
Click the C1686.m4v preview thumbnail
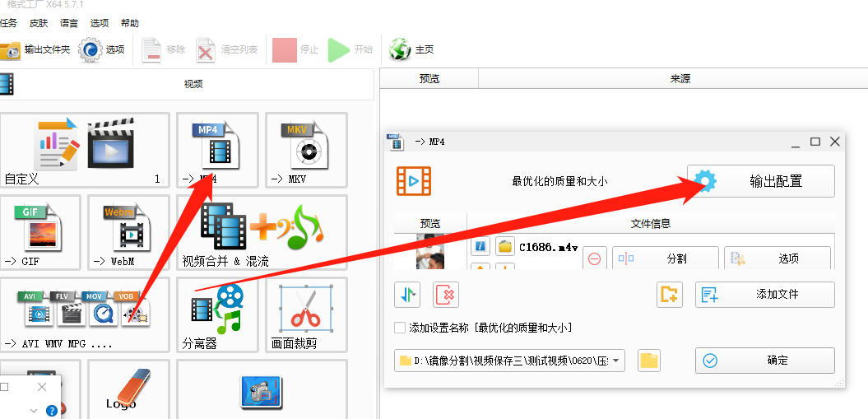(430, 252)
